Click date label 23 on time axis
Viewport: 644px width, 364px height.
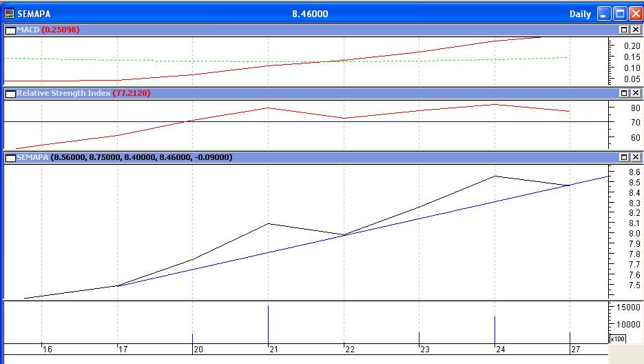(x=425, y=350)
